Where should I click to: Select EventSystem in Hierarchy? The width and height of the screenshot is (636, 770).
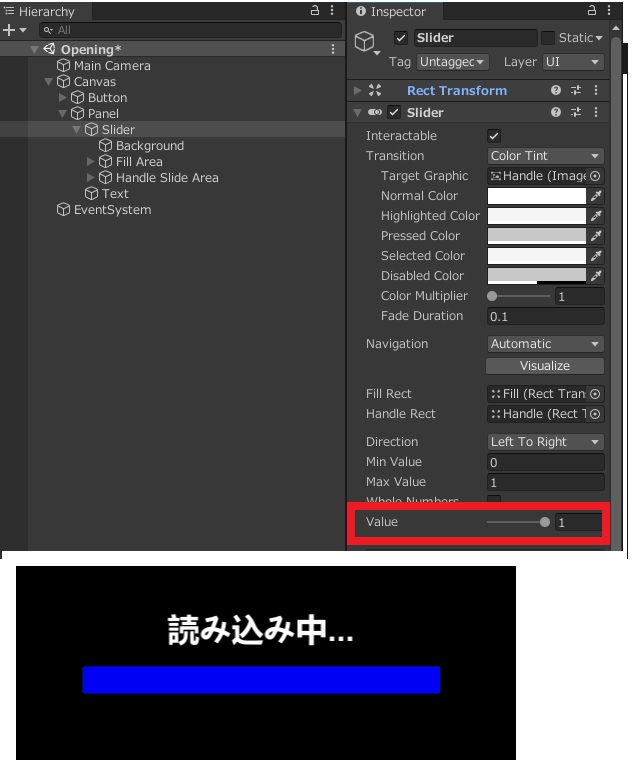112,210
